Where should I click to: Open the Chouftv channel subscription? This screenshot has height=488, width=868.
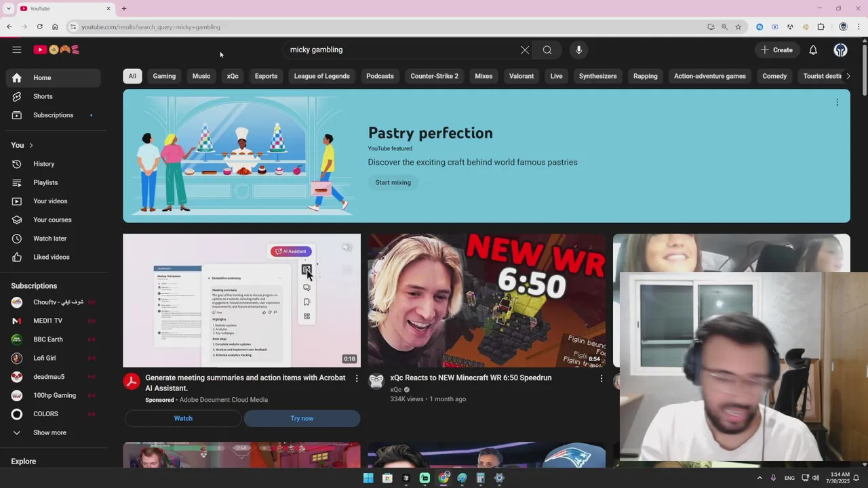pyautogui.click(x=54, y=302)
